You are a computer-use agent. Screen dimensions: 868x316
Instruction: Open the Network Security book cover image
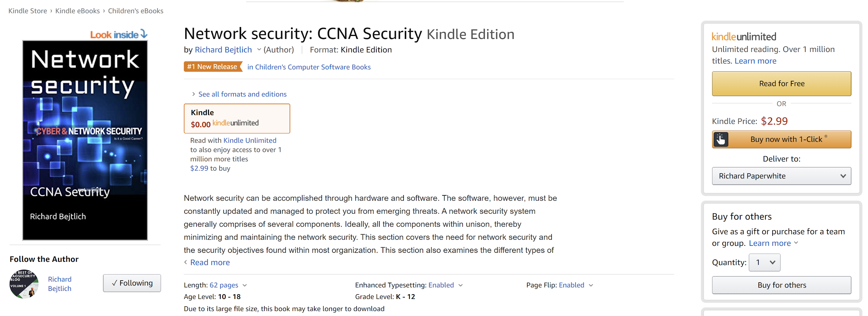[x=85, y=140]
